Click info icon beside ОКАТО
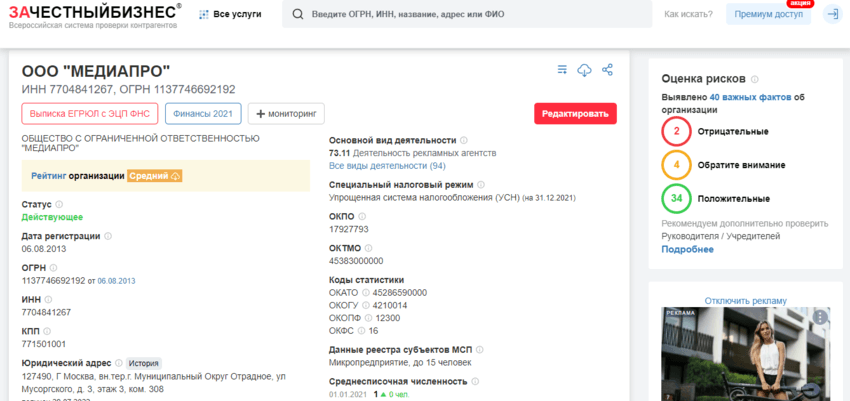 click(x=365, y=293)
